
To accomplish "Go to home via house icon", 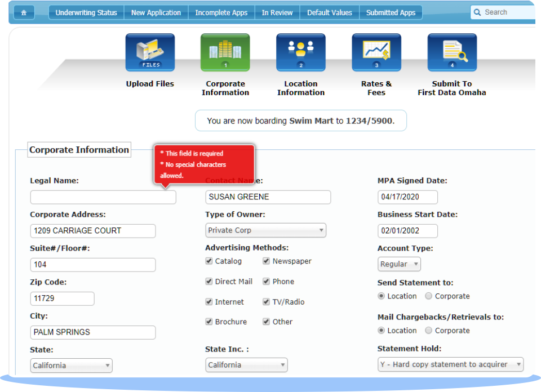I will tap(24, 13).
